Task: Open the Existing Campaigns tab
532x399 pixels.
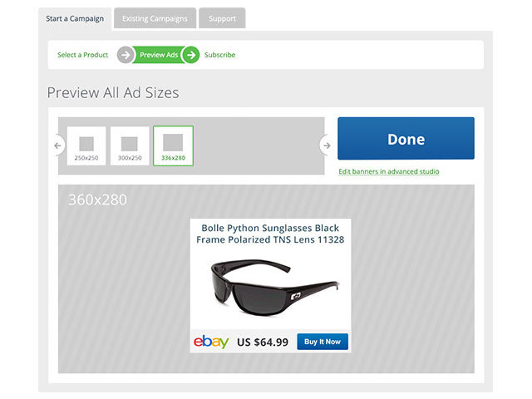Action: (x=155, y=18)
